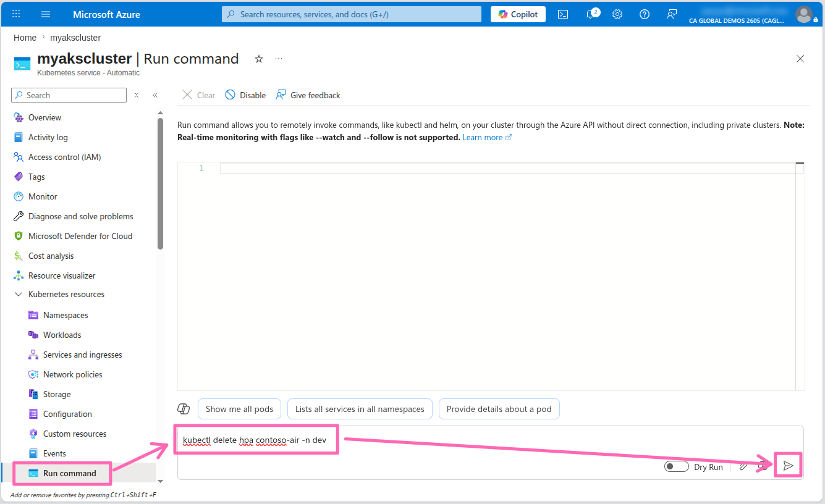Viewport: 825px width, 504px height.
Task: Favorite myakscluster with the star icon
Action: tap(259, 59)
